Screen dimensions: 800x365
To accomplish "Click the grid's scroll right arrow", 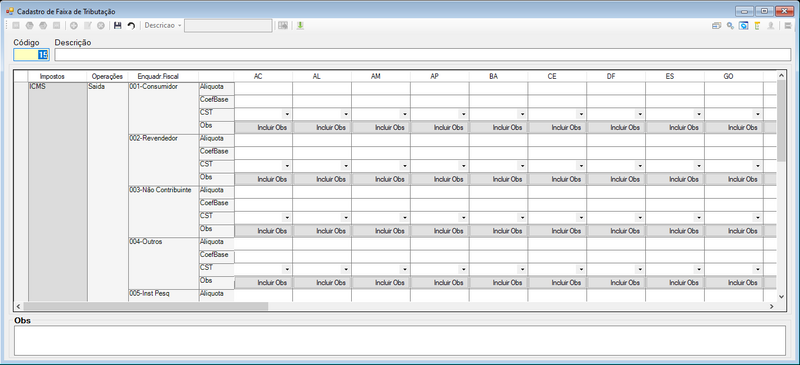I will [771, 306].
